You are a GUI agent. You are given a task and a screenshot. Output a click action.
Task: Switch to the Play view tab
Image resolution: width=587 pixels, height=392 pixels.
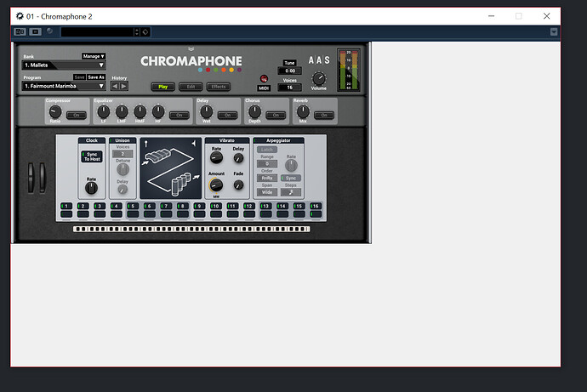point(162,87)
